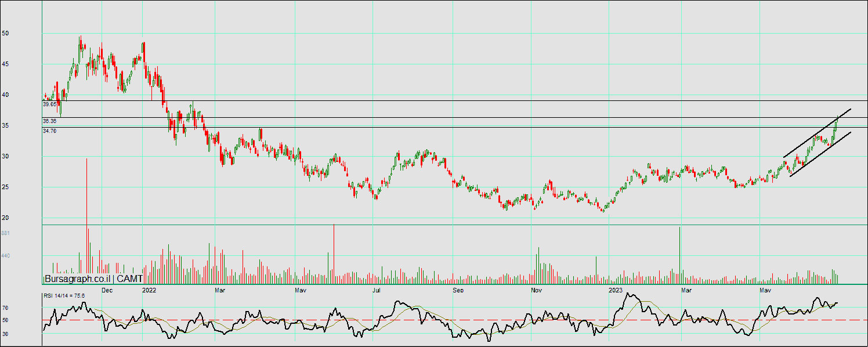The height and width of the screenshot is (347, 868).
Task: Click the 35 label on the price axis
Action: (5, 126)
